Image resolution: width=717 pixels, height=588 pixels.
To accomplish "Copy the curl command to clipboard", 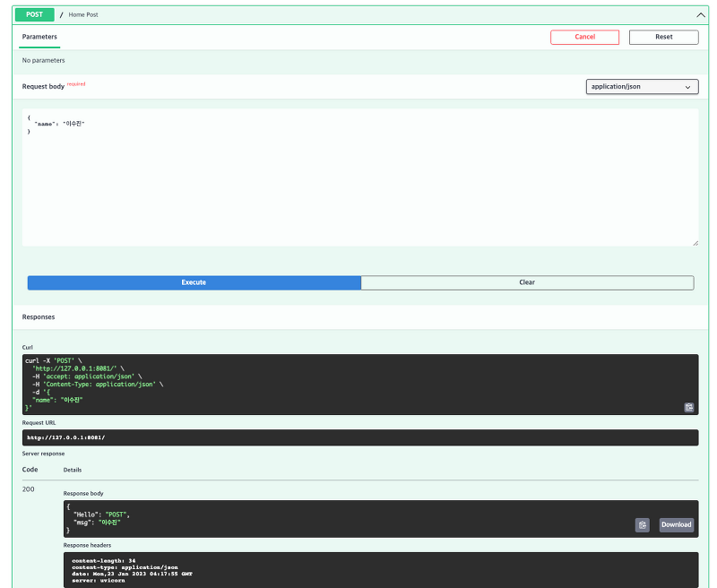I will (x=688, y=407).
